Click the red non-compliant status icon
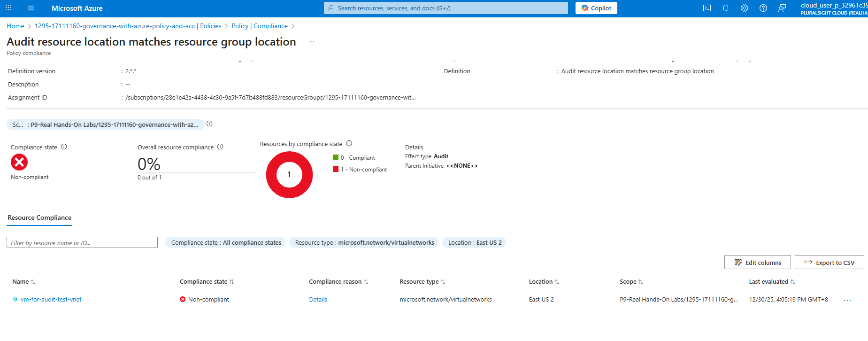 19,162
